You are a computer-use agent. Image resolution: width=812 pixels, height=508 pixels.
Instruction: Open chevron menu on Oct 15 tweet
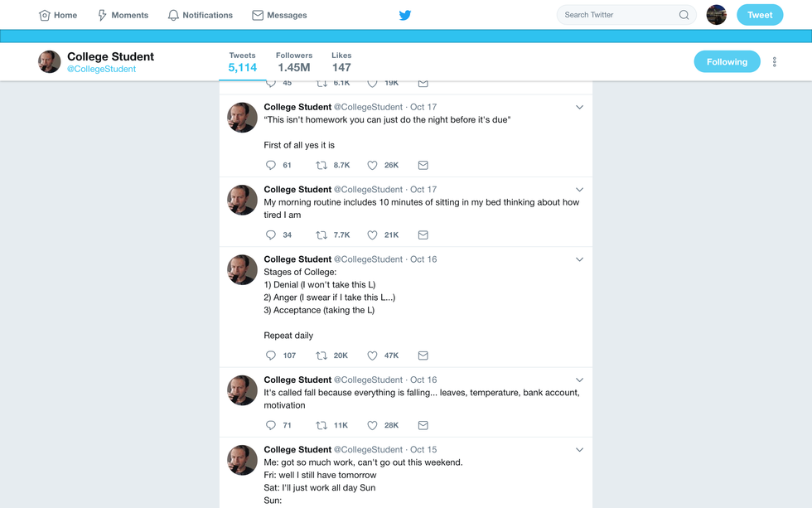(579, 450)
